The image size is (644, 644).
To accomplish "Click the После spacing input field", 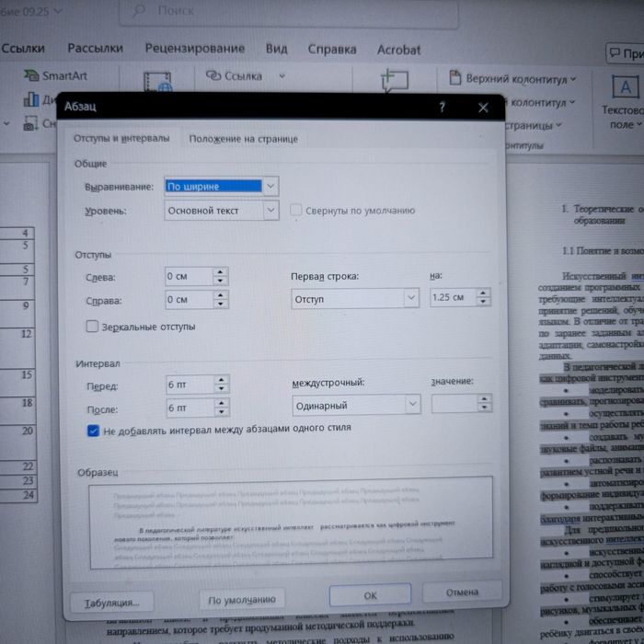I will pyautogui.click(x=190, y=408).
